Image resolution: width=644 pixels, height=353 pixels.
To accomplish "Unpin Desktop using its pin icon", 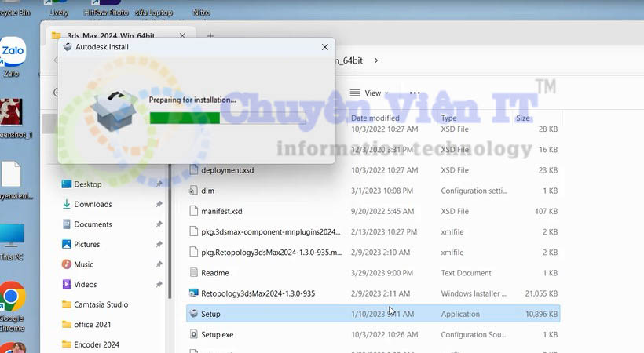I will coord(159,184).
